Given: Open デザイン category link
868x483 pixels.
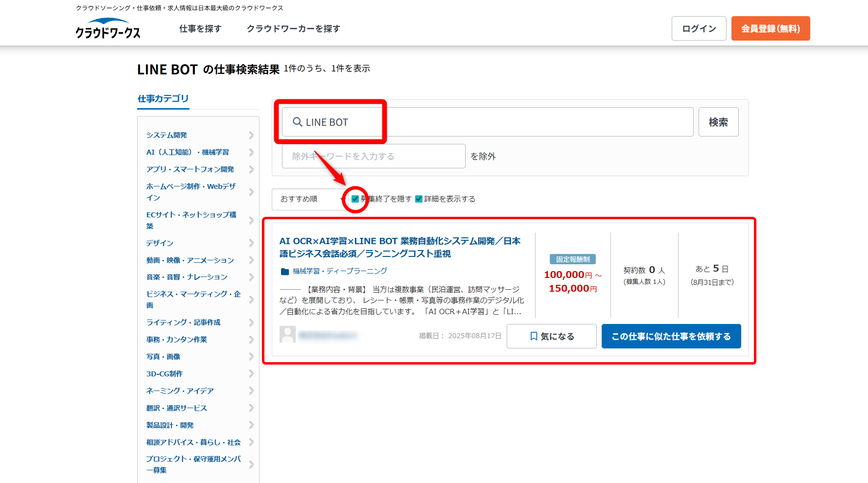Looking at the screenshot, I should 160,243.
